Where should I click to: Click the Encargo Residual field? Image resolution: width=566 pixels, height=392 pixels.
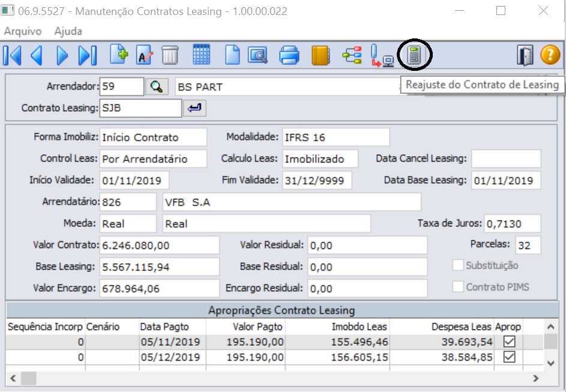click(367, 288)
